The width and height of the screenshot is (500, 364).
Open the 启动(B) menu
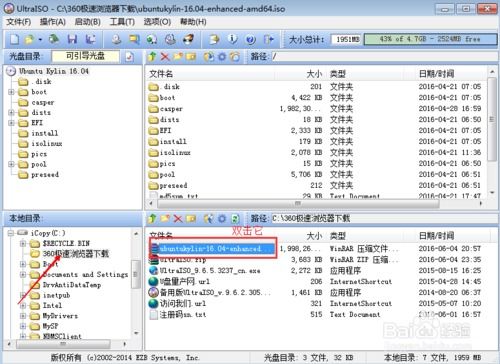pyautogui.click(x=87, y=22)
